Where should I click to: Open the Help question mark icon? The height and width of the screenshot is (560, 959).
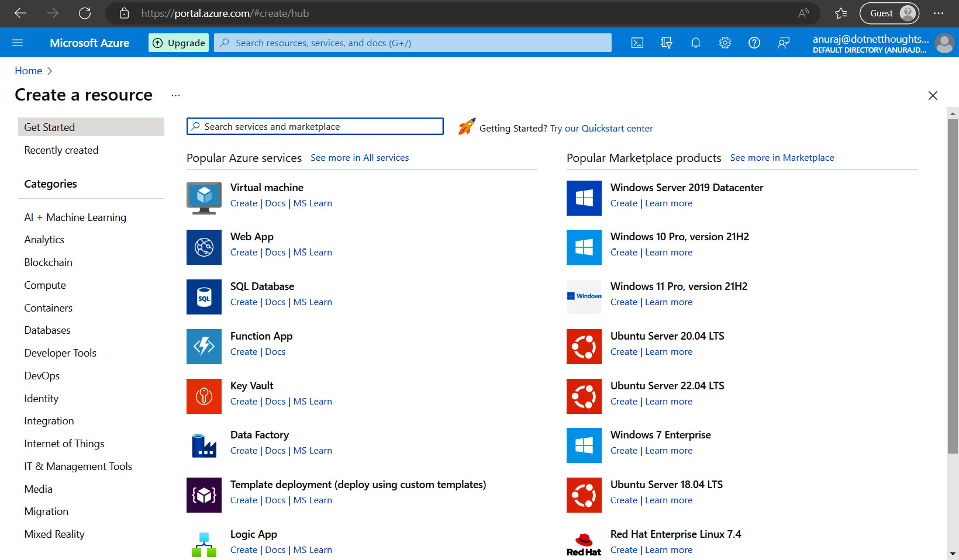754,43
